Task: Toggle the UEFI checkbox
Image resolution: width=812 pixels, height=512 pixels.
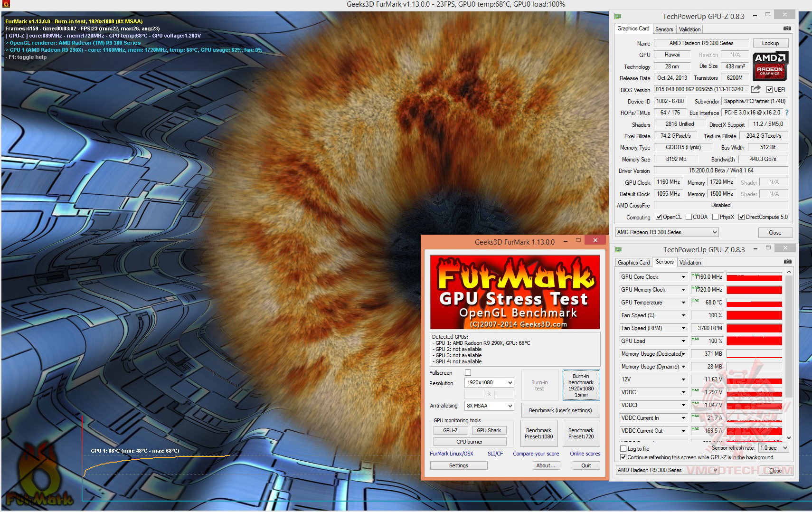Action: tap(769, 90)
